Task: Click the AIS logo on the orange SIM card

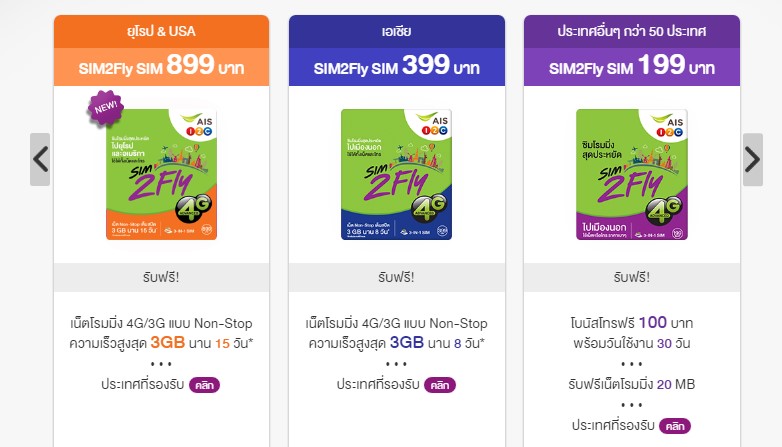Action: pyautogui.click(x=198, y=125)
